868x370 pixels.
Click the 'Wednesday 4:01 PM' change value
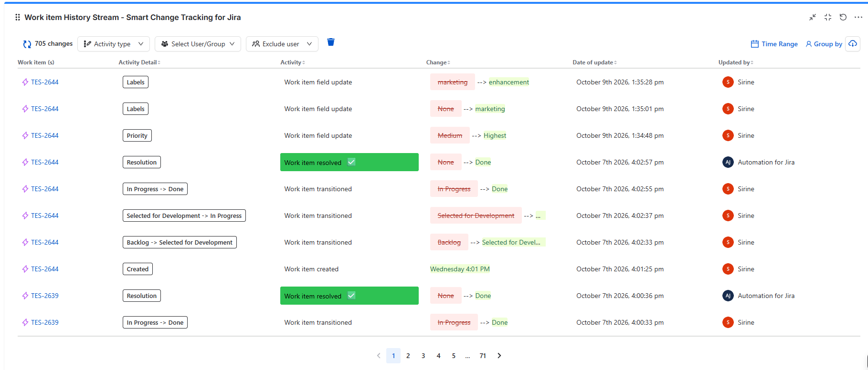pyautogui.click(x=460, y=269)
